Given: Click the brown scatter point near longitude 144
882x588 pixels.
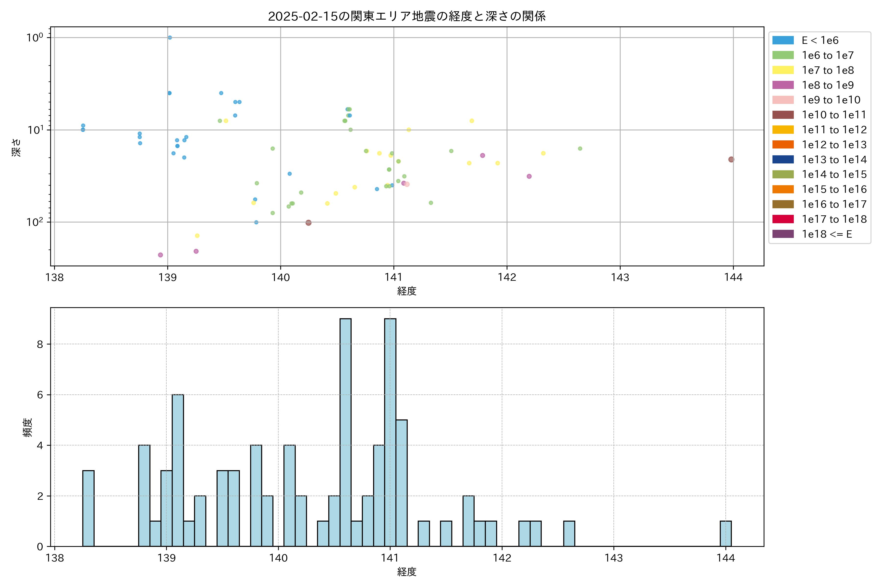Looking at the screenshot, I should 731,159.
